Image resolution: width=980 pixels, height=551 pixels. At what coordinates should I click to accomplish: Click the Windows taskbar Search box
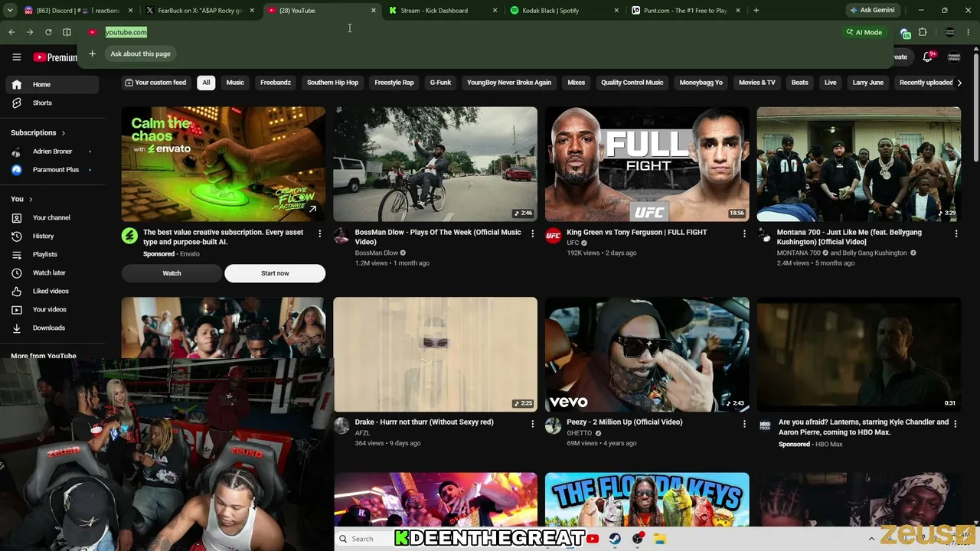point(364,539)
